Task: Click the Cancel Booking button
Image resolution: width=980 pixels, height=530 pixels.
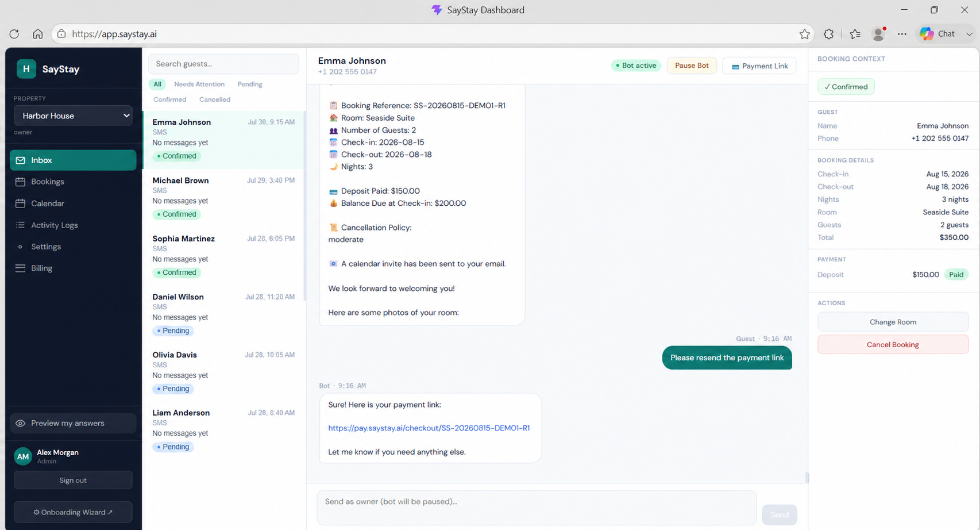Action: pyautogui.click(x=893, y=344)
